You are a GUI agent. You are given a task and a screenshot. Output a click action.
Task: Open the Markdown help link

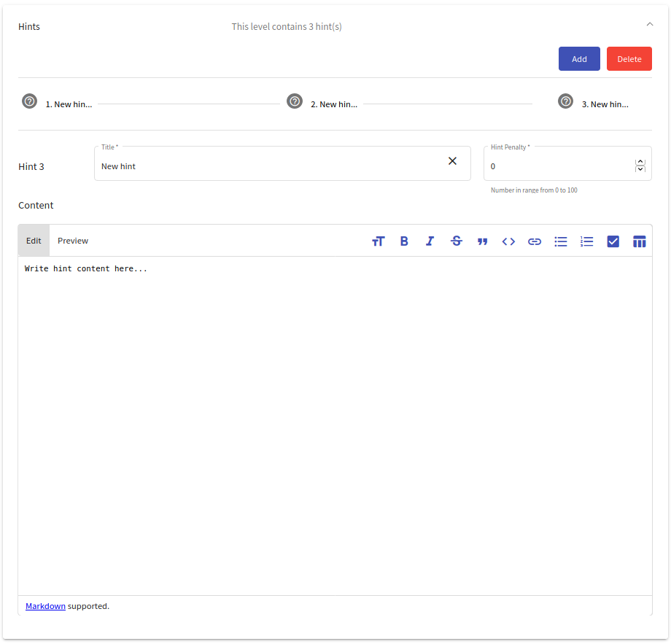pyautogui.click(x=45, y=606)
